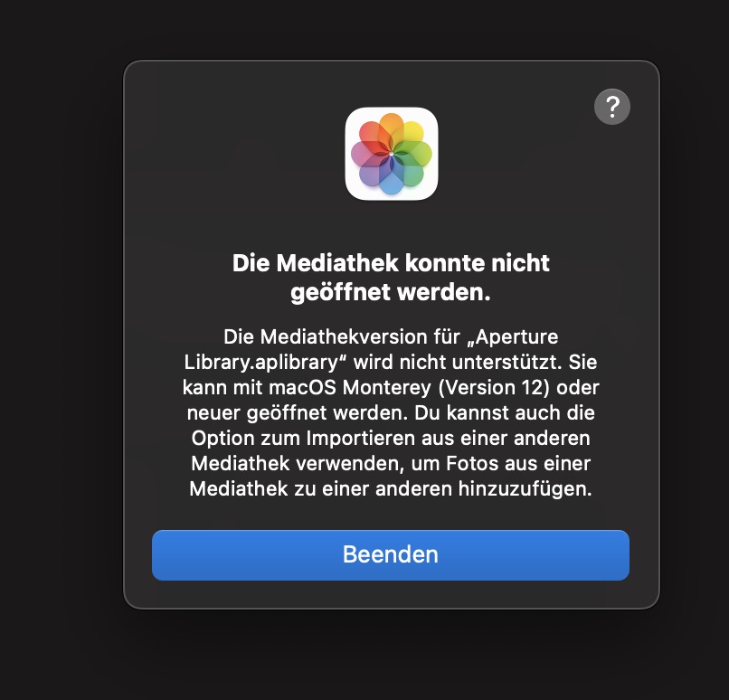Click the line 'Option zum Importieren aus einer anderen'
The image size is (729, 700).
click(x=391, y=439)
